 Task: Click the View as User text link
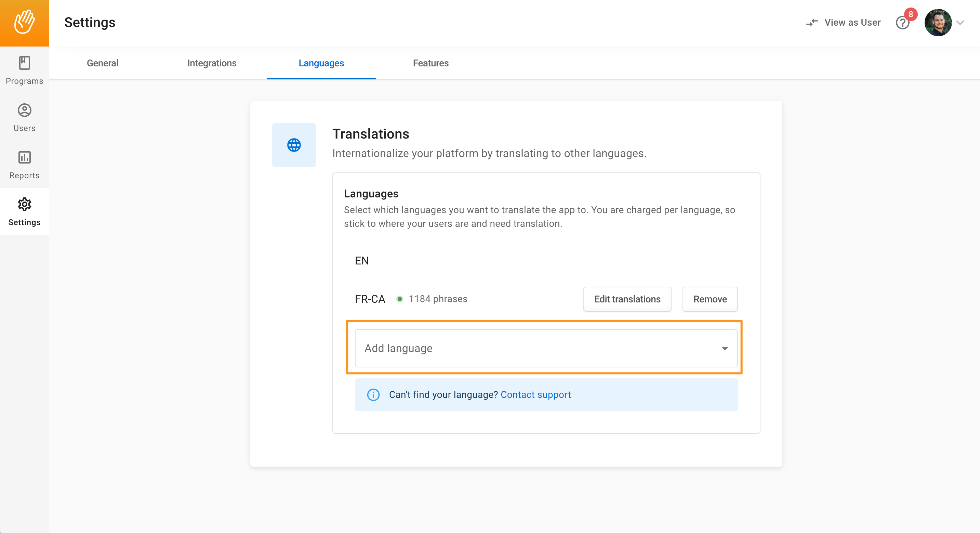click(x=852, y=23)
